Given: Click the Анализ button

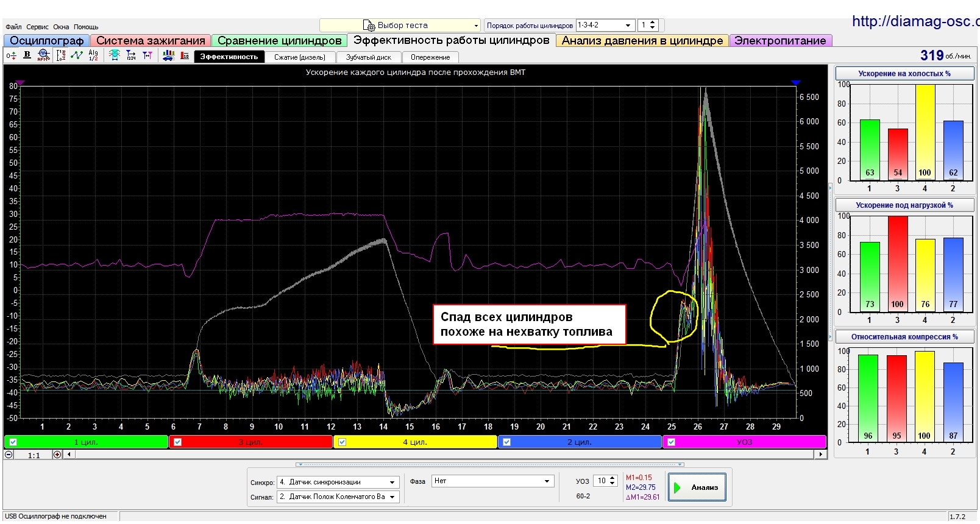Looking at the screenshot, I should (x=697, y=487).
